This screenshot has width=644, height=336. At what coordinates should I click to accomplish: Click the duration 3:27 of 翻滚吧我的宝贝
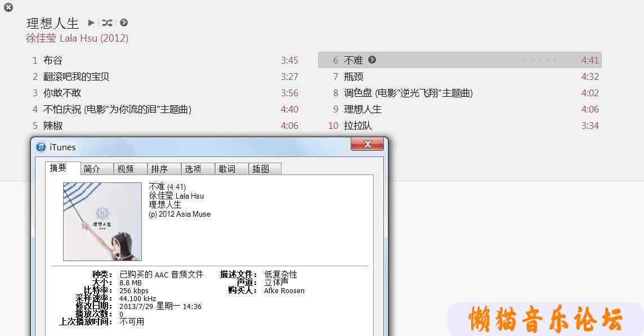[289, 77]
